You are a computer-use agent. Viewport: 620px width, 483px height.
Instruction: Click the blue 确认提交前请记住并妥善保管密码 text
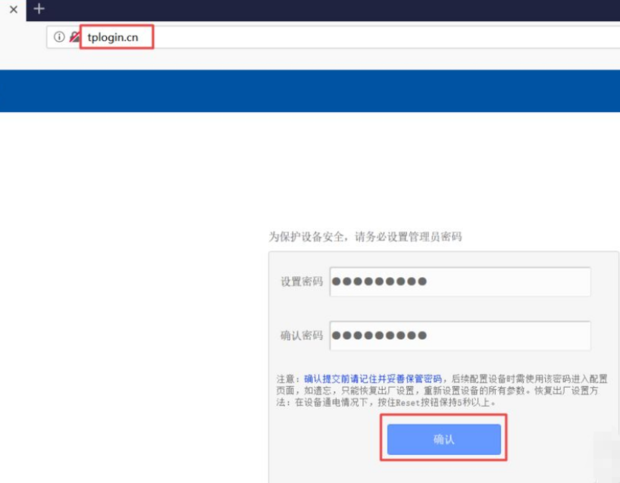[x=372, y=379]
